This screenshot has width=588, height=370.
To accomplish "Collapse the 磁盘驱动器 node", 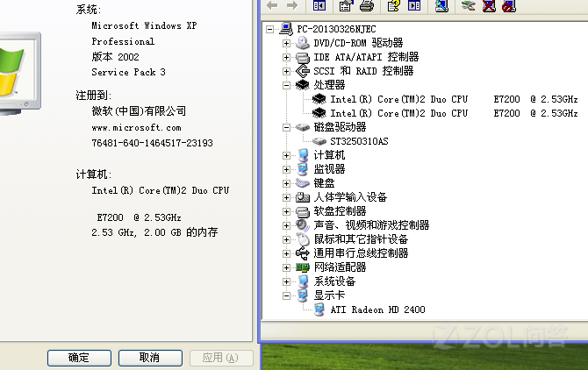I will 286,127.
